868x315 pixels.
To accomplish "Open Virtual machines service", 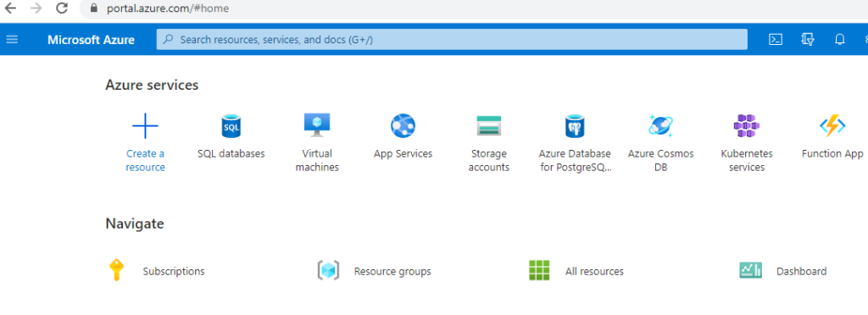I will coord(317,125).
